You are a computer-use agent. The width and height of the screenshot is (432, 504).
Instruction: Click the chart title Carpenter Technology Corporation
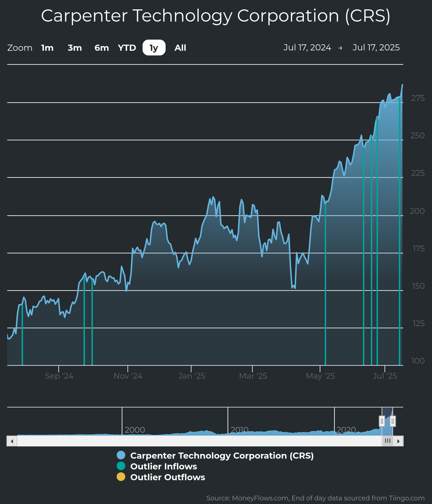216,16
